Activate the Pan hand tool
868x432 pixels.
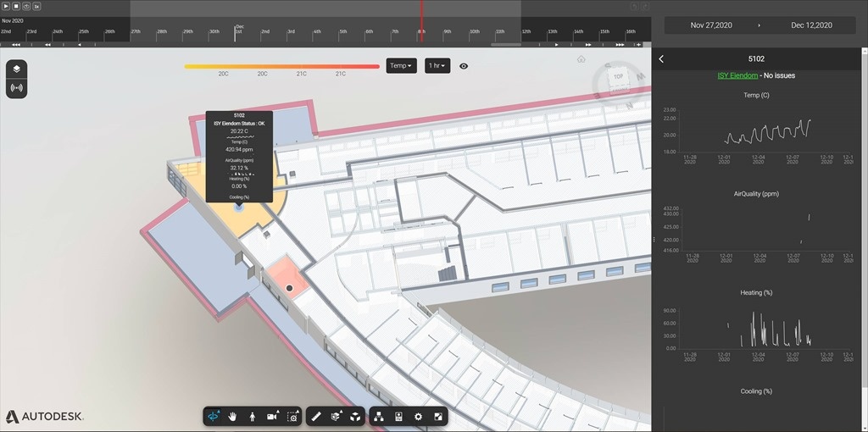tap(232, 417)
